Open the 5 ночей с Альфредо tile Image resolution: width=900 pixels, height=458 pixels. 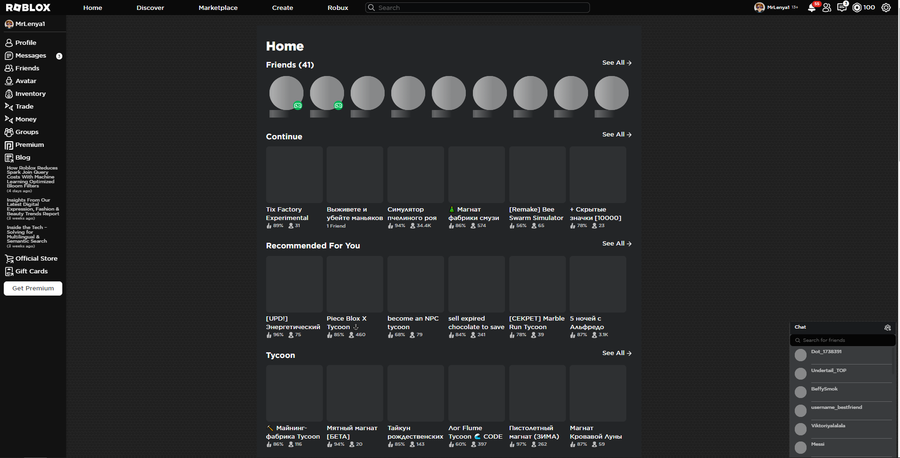[x=598, y=297]
